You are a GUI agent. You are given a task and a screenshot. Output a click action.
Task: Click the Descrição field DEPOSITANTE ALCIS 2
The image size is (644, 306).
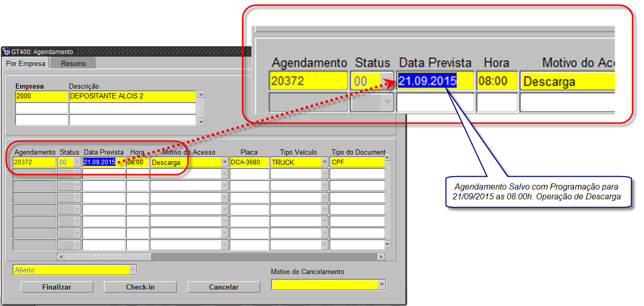pos(132,96)
